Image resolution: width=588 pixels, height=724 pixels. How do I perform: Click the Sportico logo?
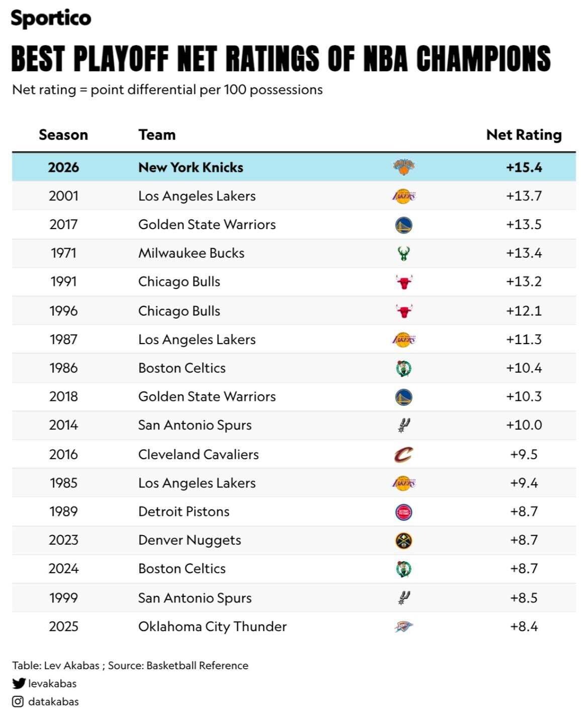tap(51, 19)
